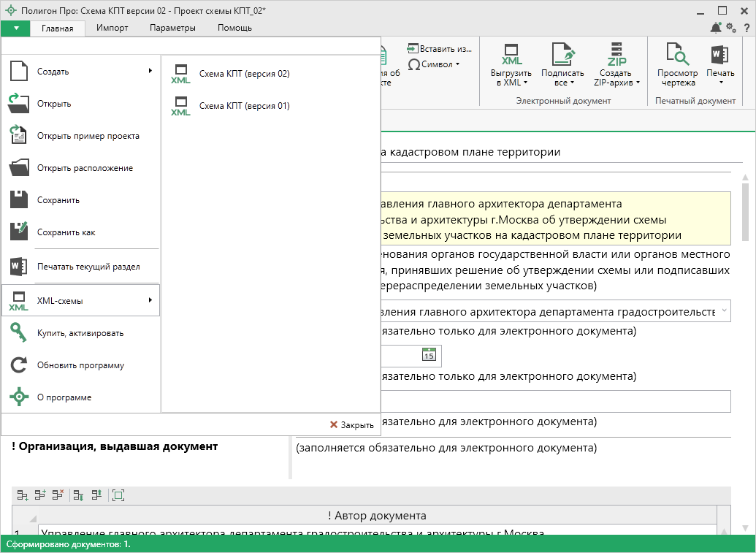Open Просмотр чертежа preview
The width and height of the screenshot is (756, 553).
point(677,56)
